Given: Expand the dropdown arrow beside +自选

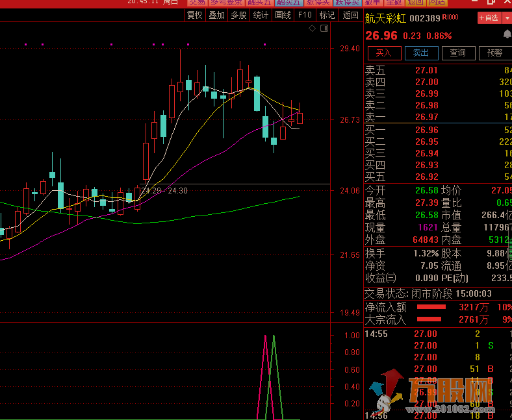Looking at the screenshot, I should (x=507, y=18).
